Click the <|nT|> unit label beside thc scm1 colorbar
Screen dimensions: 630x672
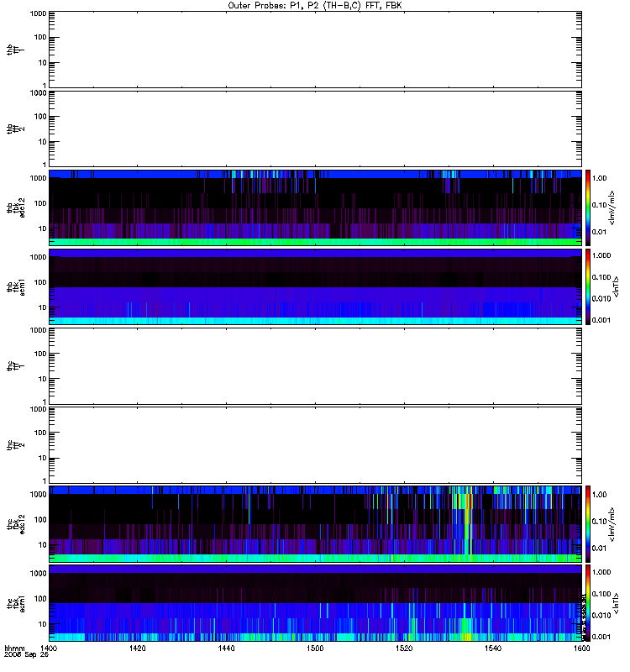click(x=617, y=603)
